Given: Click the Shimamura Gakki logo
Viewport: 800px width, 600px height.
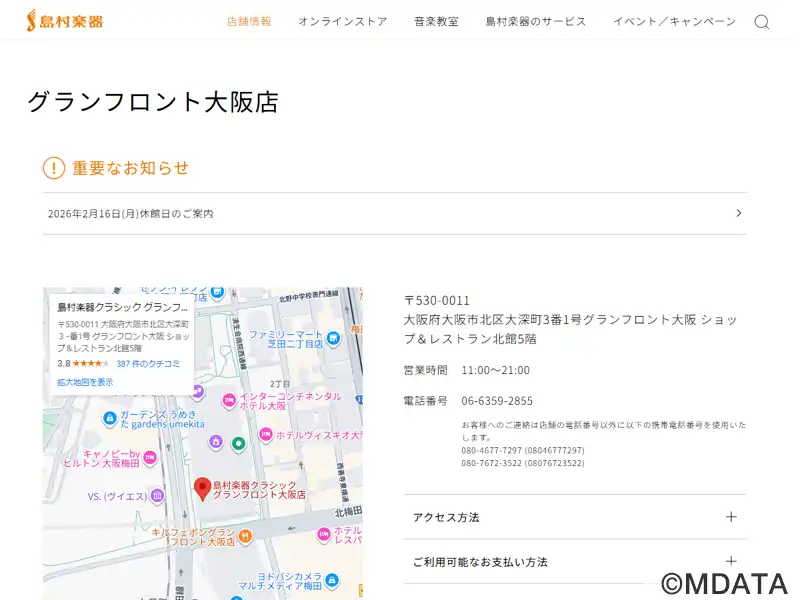Looking at the screenshot, I should (x=64, y=21).
